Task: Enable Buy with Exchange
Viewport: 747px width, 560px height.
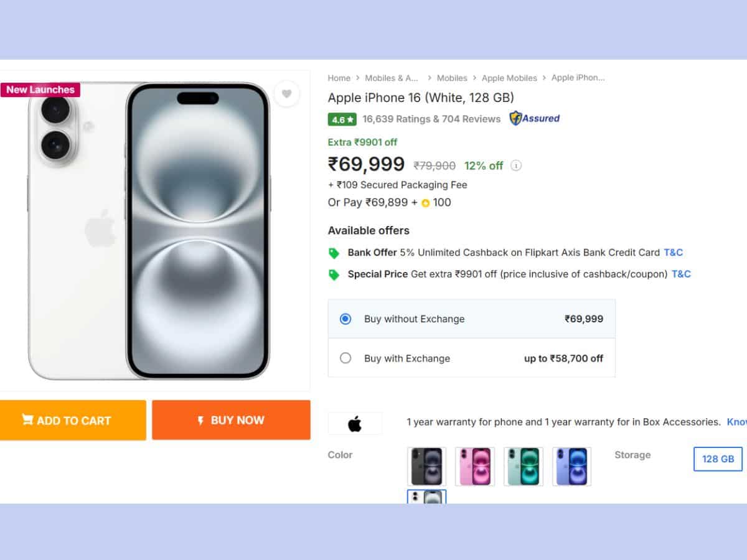Action: pyautogui.click(x=346, y=358)
